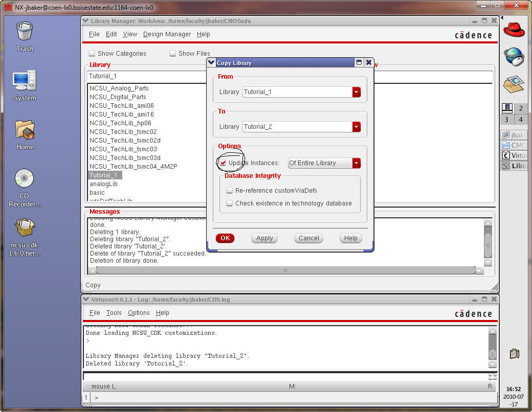Click Help in Copy Library dialog

pyautogui.click(x=350, y=238)
